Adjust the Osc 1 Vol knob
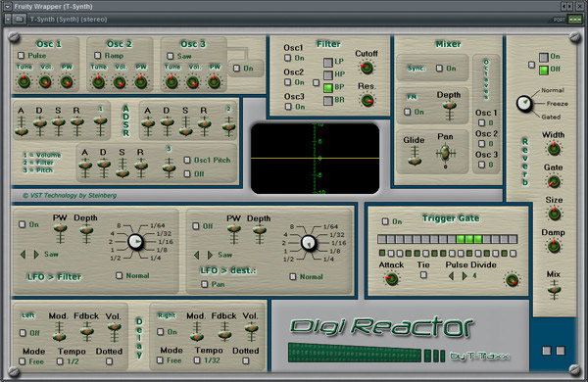This screenshot has height=382, width=588. point(45,81)
